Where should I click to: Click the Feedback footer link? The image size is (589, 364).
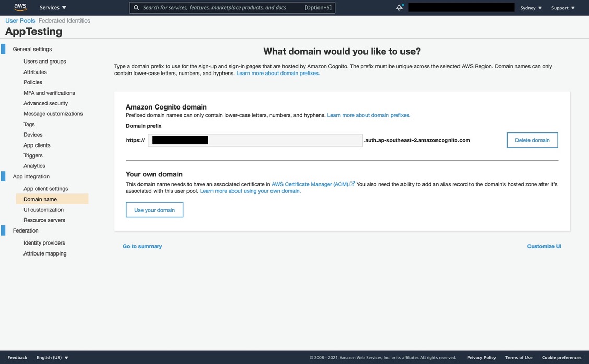pos(17,357)
